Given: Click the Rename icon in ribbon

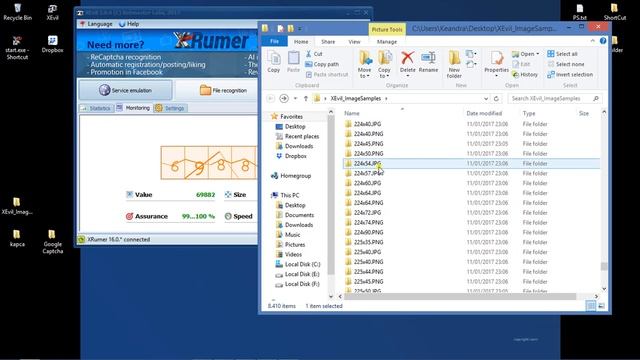Looking at the screenshot, I should pyautogui.click(x=428, y=62).
